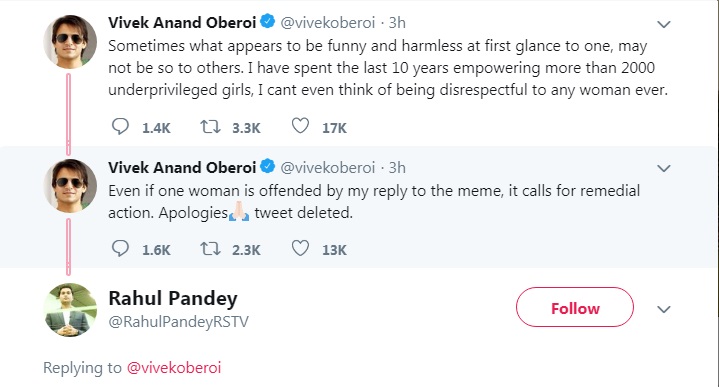Viewport: 719px width, 387px height.
Task: Like the tweet with 17K likes
Action: [x=300, y=126]
